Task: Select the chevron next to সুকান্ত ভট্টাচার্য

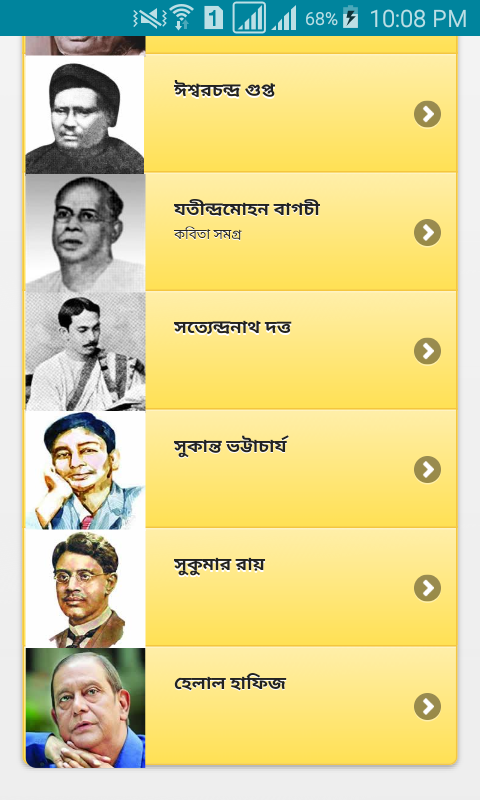Action: pyautogui.click(x=427, y=469)
